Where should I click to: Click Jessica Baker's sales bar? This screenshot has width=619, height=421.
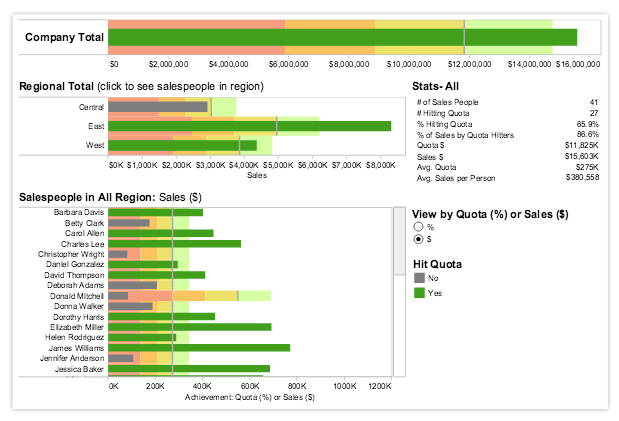(x=188, y=368)
